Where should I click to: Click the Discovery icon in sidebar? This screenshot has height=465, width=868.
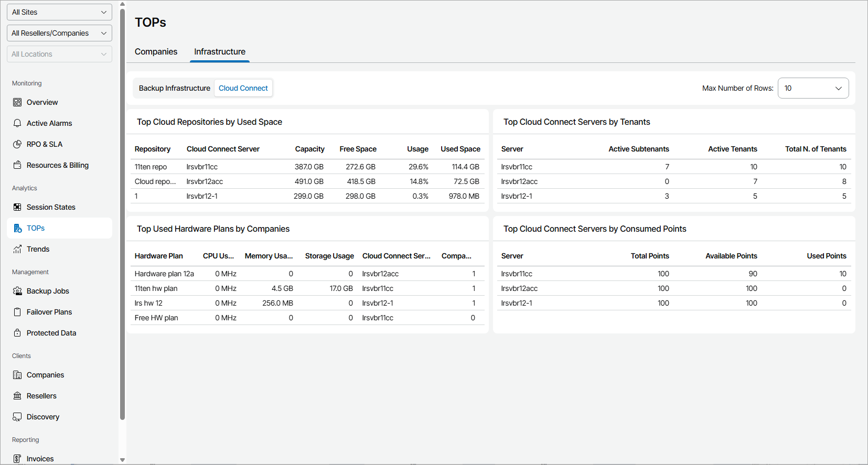17,417
